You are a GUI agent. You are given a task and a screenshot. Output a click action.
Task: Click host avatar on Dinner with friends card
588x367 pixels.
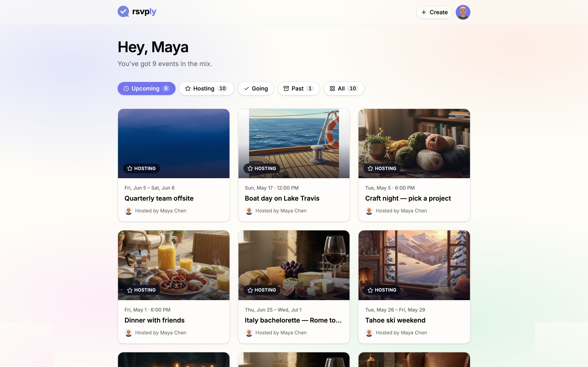click(x=129, y=333)
